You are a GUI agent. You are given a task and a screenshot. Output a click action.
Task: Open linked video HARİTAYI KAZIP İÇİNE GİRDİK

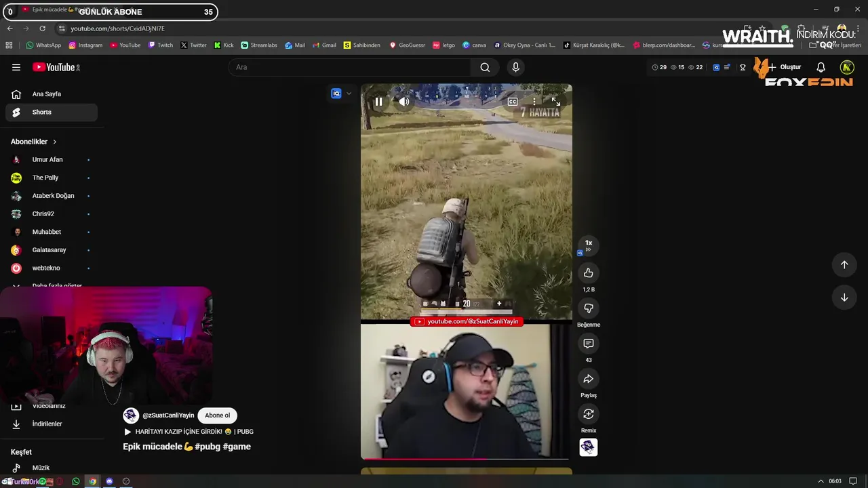(189, 432)
